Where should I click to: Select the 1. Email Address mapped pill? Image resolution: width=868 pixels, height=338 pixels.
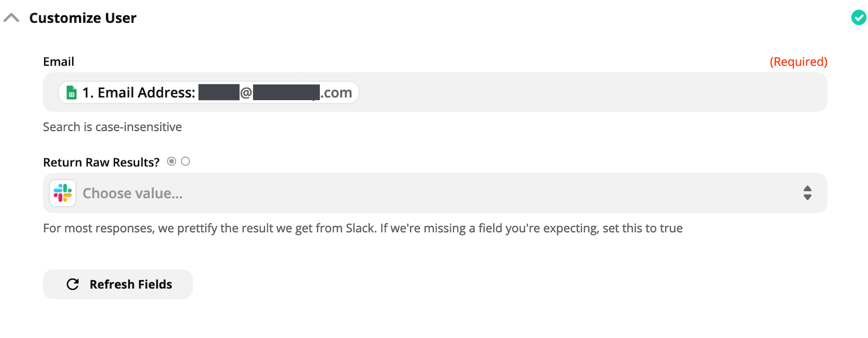click(209, 93)
